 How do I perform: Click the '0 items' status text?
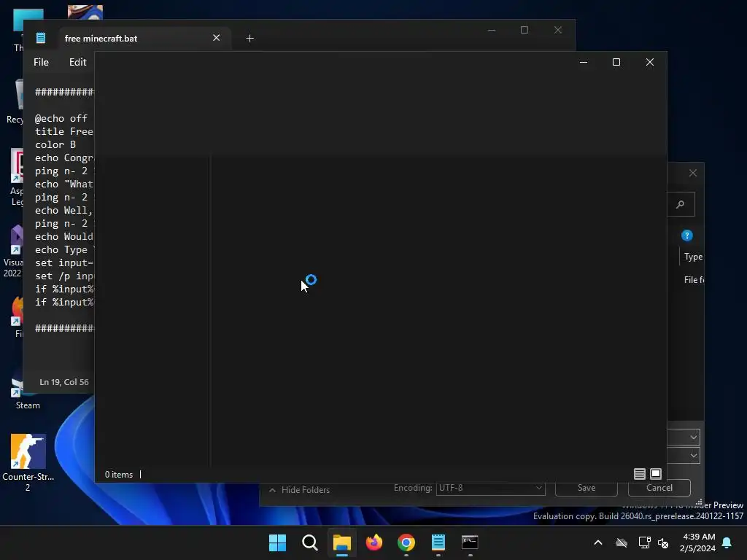click(x=119, y=475)
